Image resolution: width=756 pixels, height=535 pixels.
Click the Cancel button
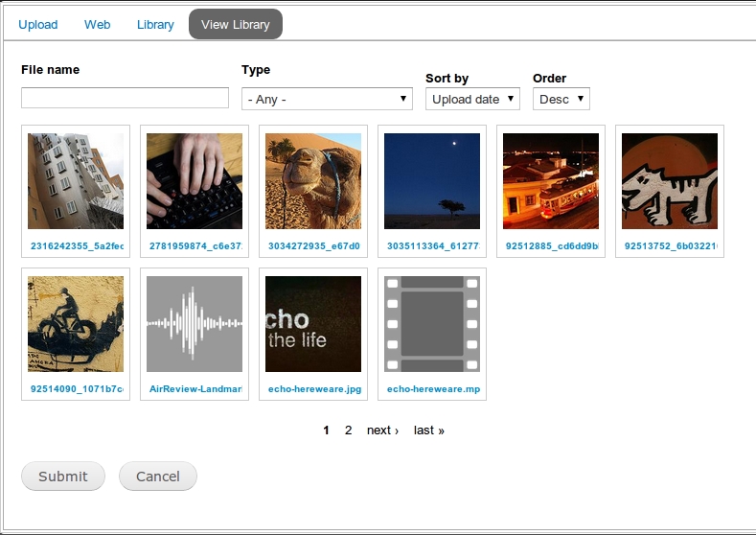click(157, 477)
